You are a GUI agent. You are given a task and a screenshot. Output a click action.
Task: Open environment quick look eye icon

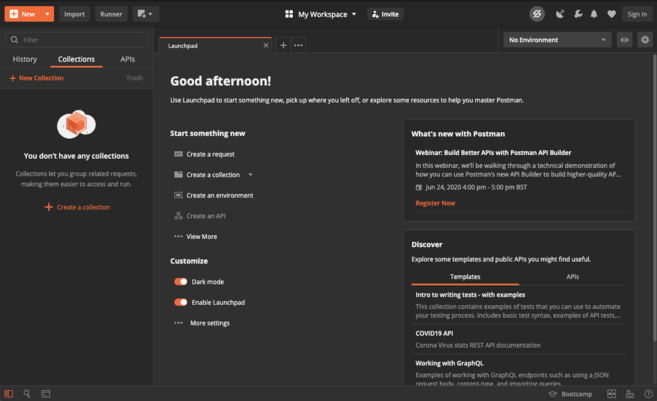click(x=624, y=40)
